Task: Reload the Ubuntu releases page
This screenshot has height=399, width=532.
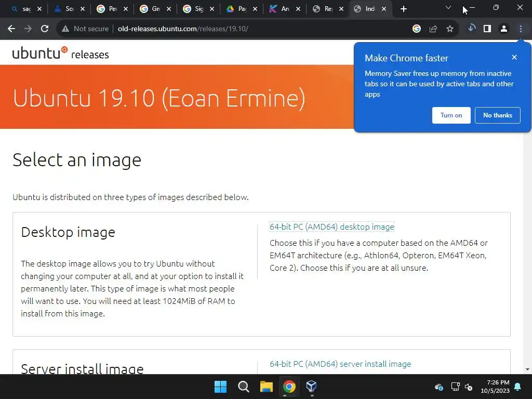Action: tap(45, 29)
